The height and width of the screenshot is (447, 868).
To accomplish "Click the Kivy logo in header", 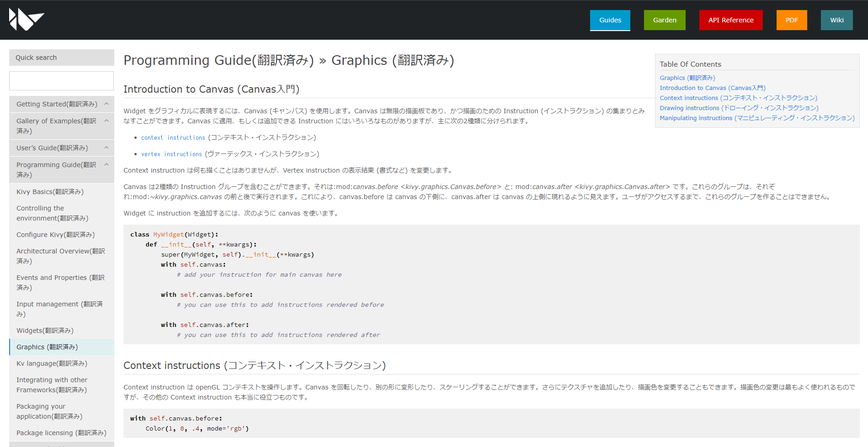I will (26, 20).
